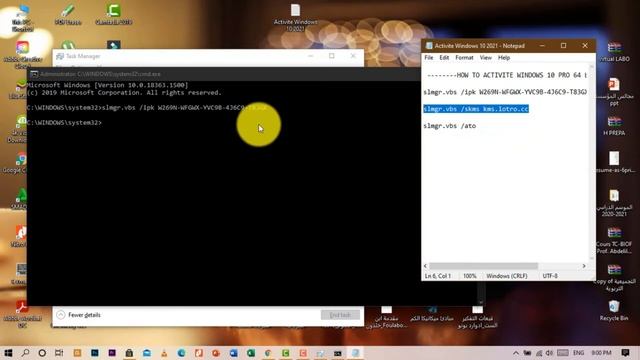
Task: Switch to Chrome on the taskbar
Action: [268, 353]
